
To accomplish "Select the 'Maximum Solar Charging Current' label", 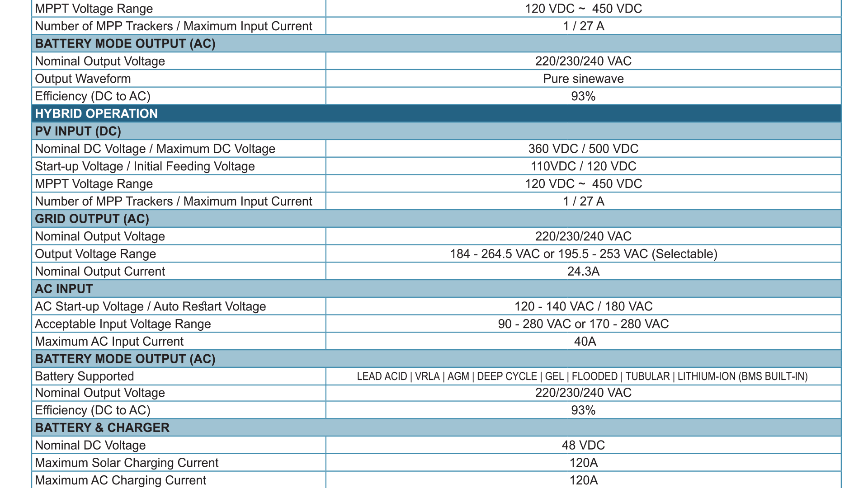I will 127,463.
